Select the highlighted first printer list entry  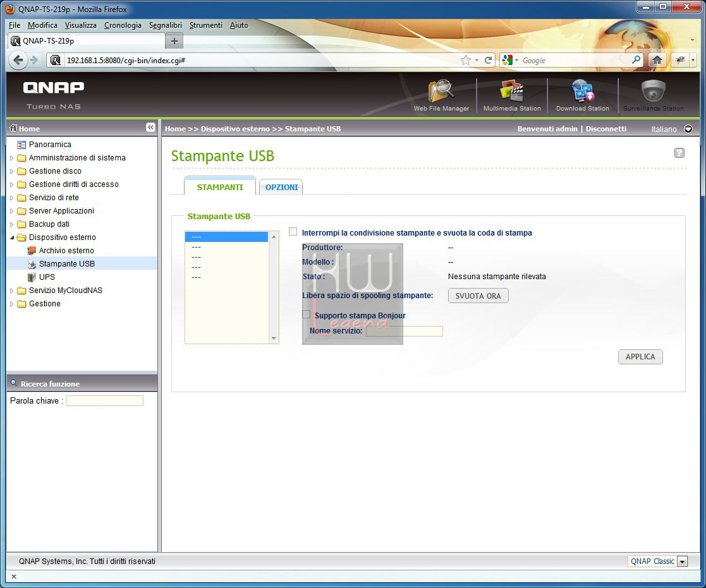click(226, 237)
